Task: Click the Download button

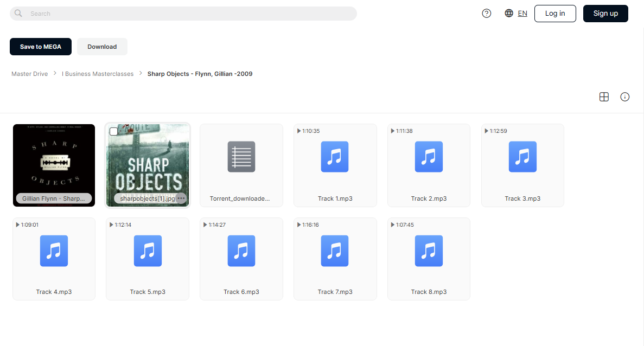Action: (x=102, y=47)
